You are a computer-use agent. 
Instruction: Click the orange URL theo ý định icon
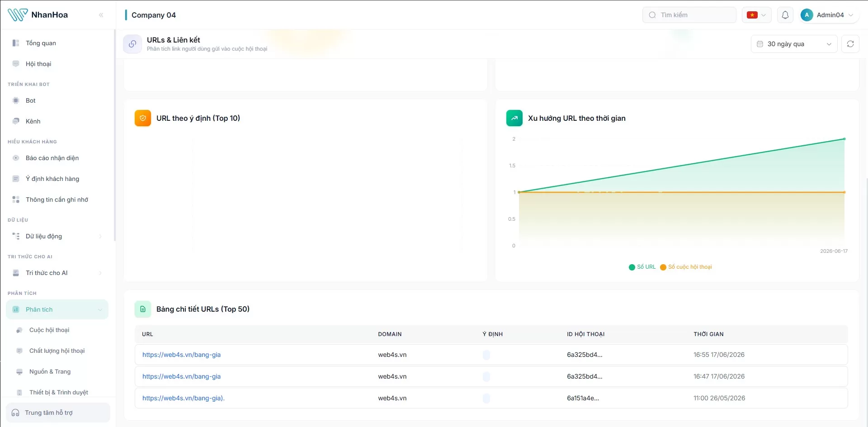143,118
